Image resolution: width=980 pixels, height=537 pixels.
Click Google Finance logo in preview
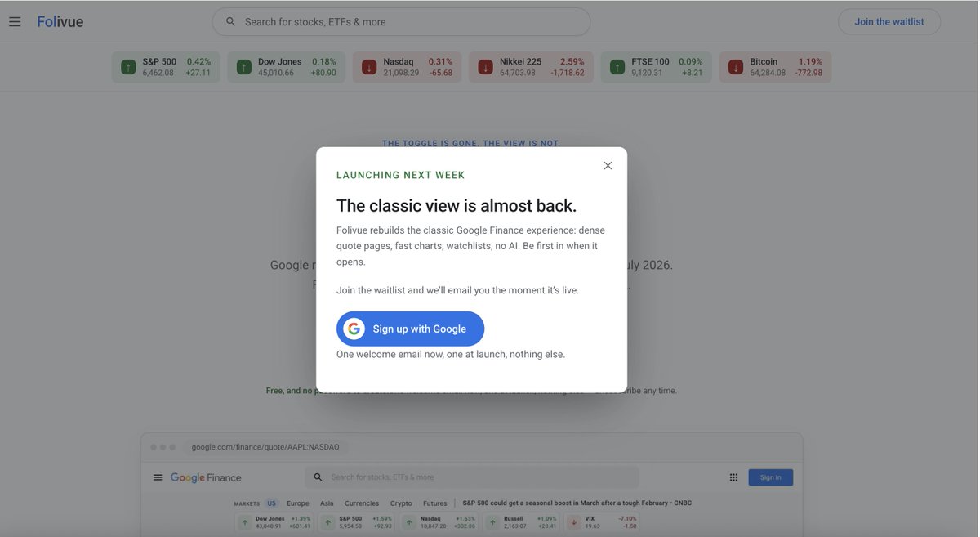click(x=206, y=477)
